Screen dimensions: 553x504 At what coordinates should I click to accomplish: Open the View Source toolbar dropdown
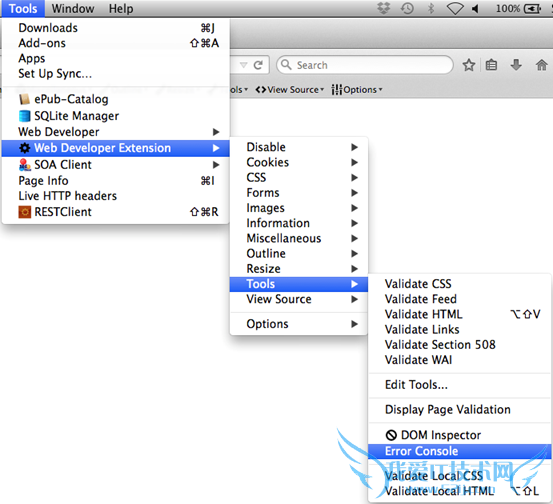[290, 90]
